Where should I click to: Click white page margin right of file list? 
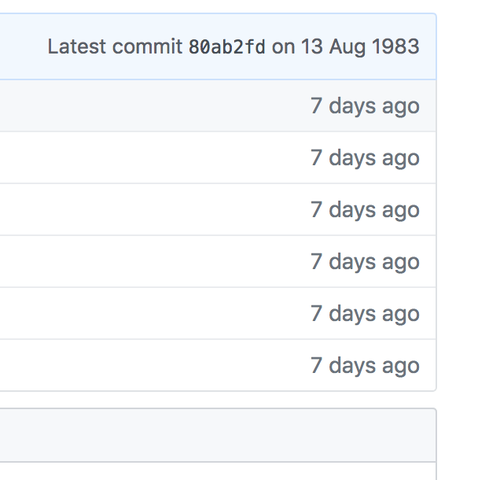pyautogui.click(x=468, y=233)
